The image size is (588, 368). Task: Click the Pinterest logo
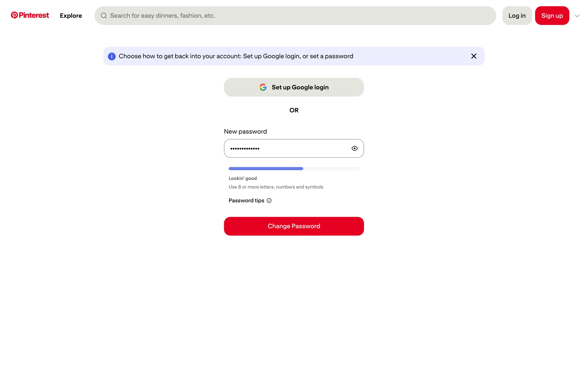coord(14,15)
